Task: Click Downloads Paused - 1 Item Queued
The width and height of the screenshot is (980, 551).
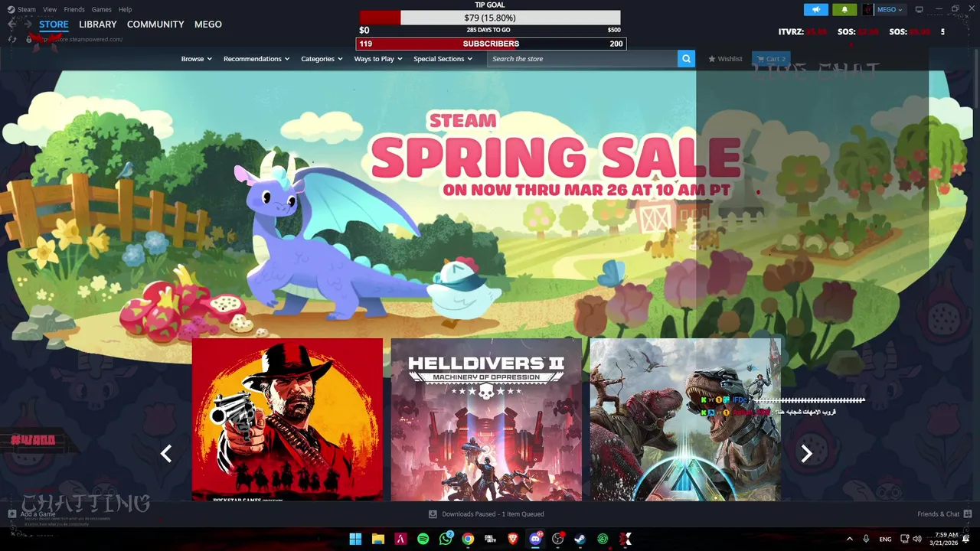Action: coord(493,514)
